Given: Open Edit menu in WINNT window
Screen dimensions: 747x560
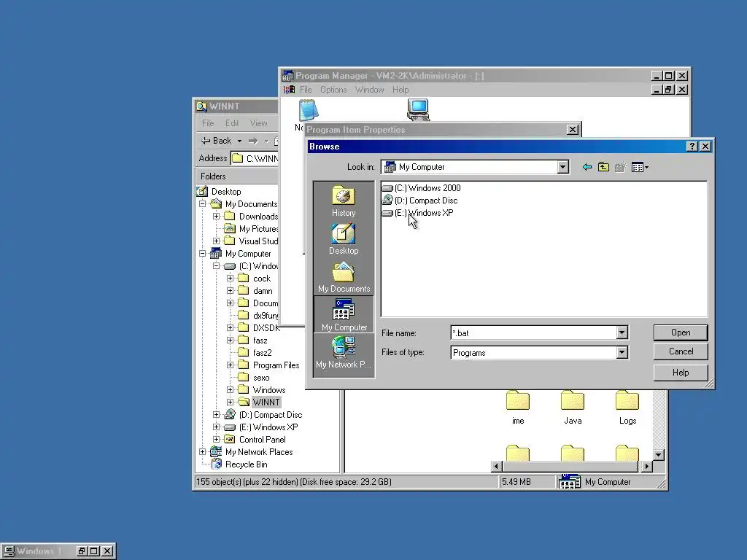Looking at the screenshot, I should coord(232,122).
